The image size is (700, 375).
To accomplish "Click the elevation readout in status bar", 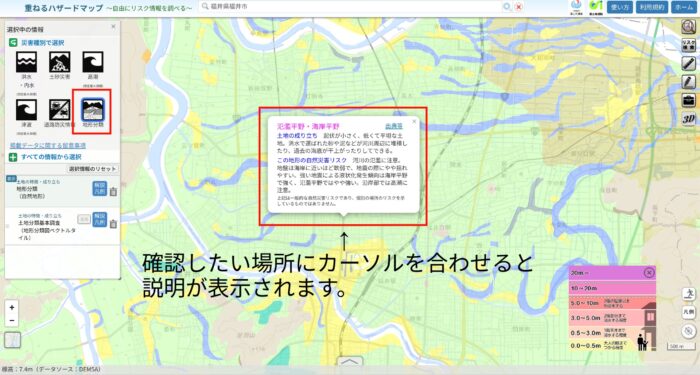I will 51,370.
